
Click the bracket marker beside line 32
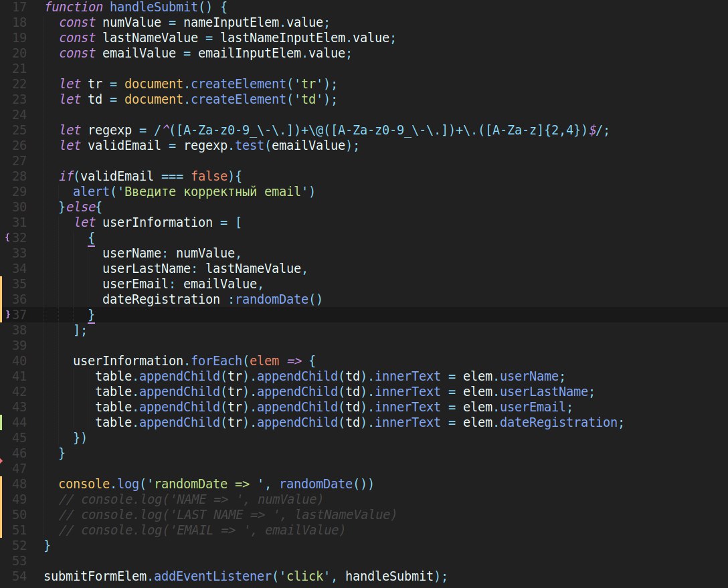[x=7, y=237]
